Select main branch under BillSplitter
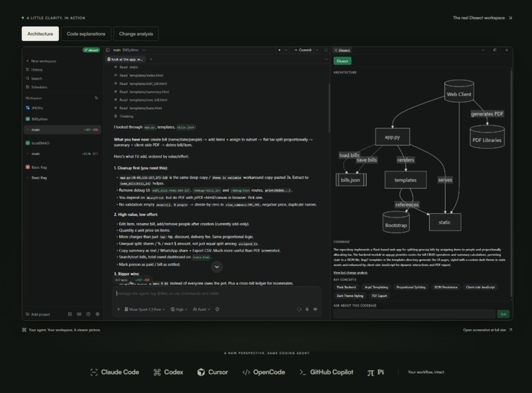 (62, 130)
